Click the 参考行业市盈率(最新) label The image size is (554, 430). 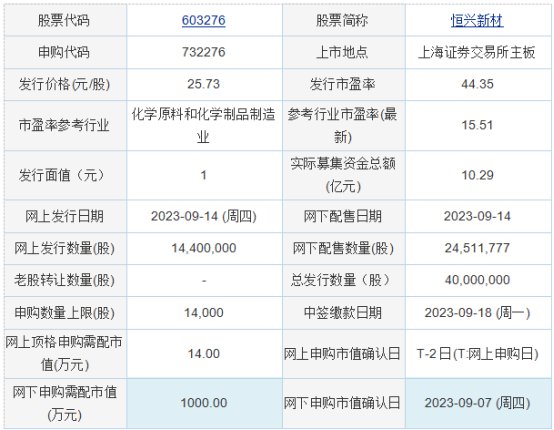[342, 125]
